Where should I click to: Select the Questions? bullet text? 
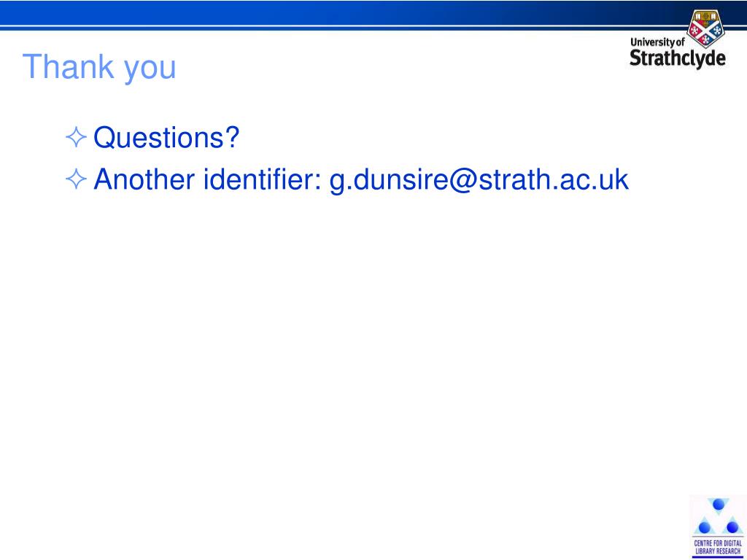point(166,138)
